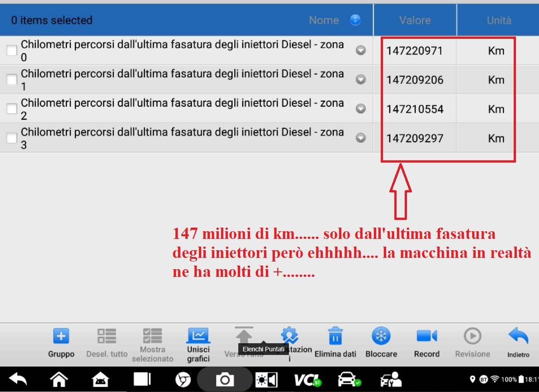The width and height of the screenshot is (539, 392).
Task: Take screenshot with camera button
Action: [224, 380]
